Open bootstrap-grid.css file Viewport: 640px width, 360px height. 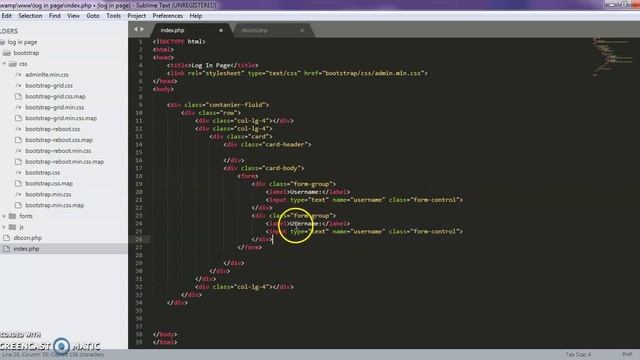[49, 86]
